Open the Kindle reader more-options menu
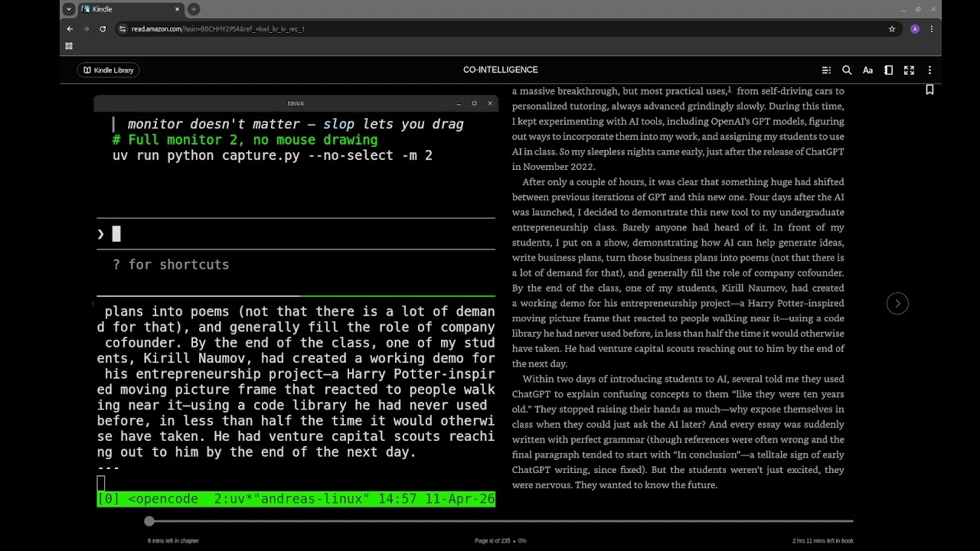 [929, 70]
